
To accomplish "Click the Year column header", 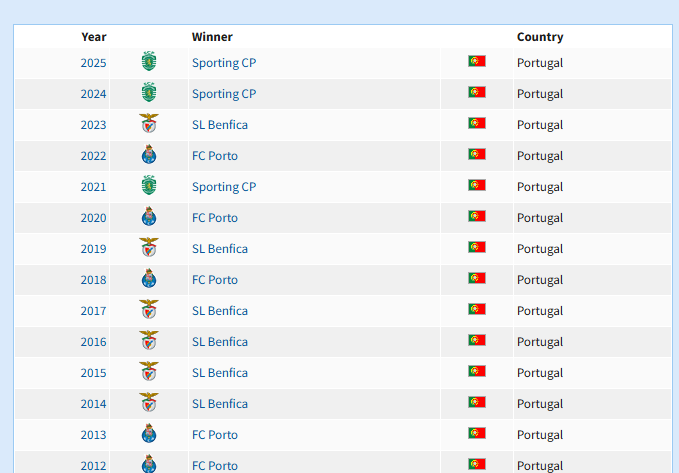I will 94,37.
